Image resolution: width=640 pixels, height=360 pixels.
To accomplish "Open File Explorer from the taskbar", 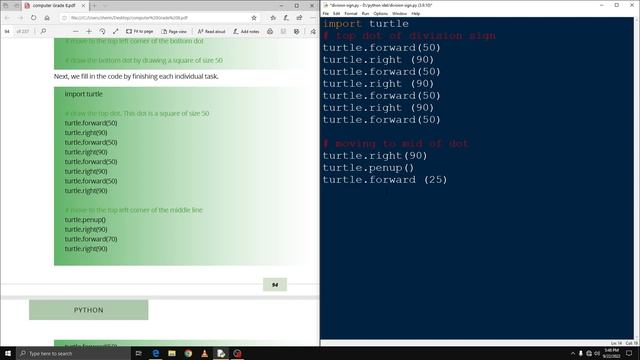I will coord(172,353).
